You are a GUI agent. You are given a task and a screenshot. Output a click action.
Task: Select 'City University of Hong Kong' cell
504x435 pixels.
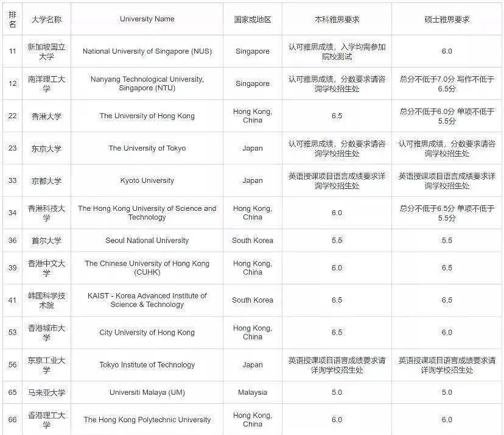[147, 333]
